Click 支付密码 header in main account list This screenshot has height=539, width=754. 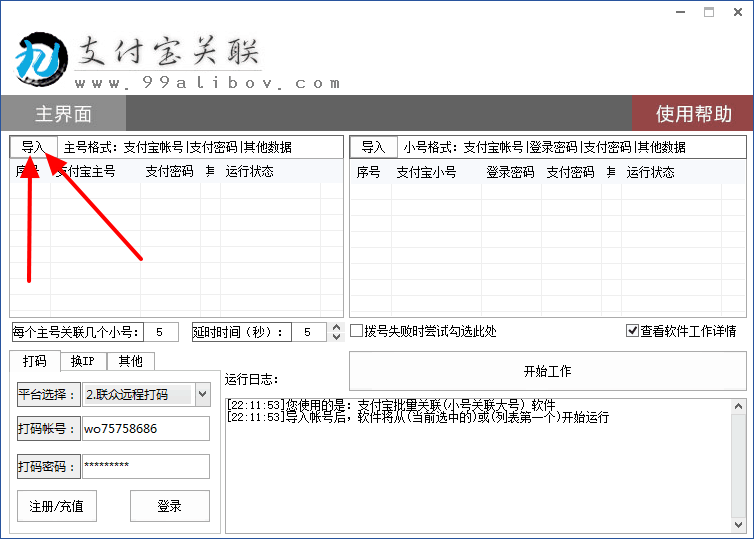point(169,171)
